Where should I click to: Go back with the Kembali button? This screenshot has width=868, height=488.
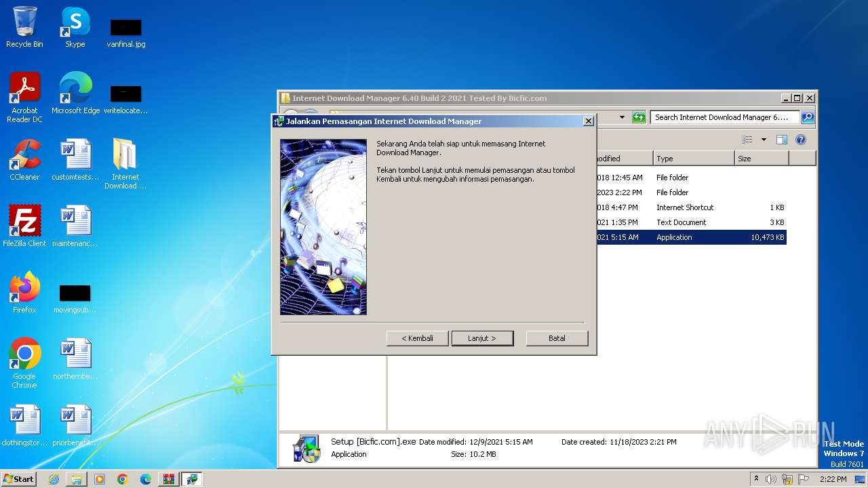click(417, 338)
